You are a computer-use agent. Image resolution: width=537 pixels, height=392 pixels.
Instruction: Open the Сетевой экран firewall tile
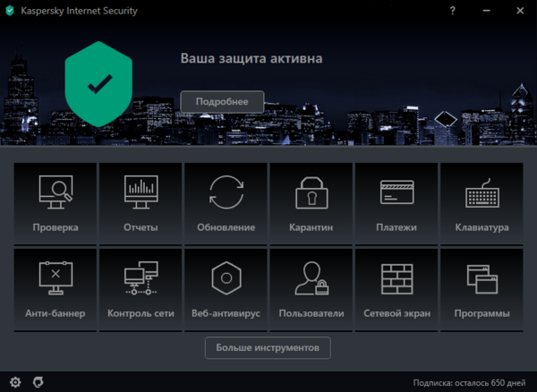click(x=396, y=289)
